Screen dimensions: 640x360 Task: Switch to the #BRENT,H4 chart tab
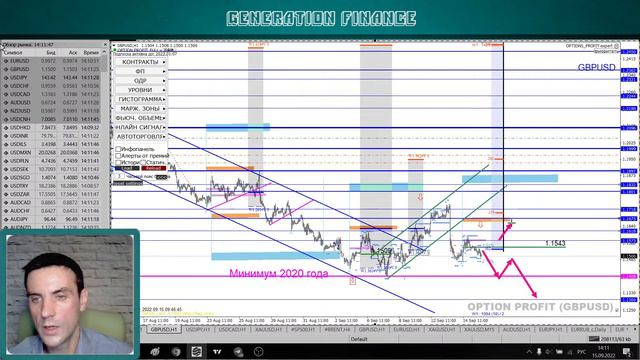337,329
